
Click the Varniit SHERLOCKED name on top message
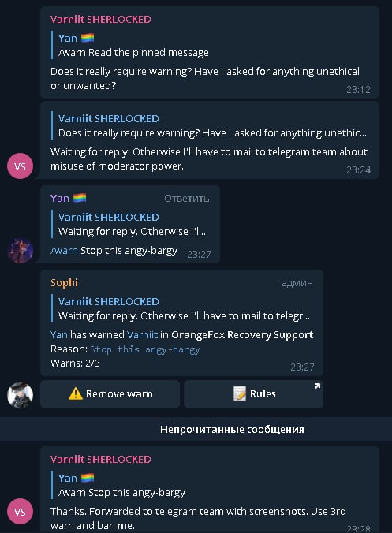tap(101, 20)
